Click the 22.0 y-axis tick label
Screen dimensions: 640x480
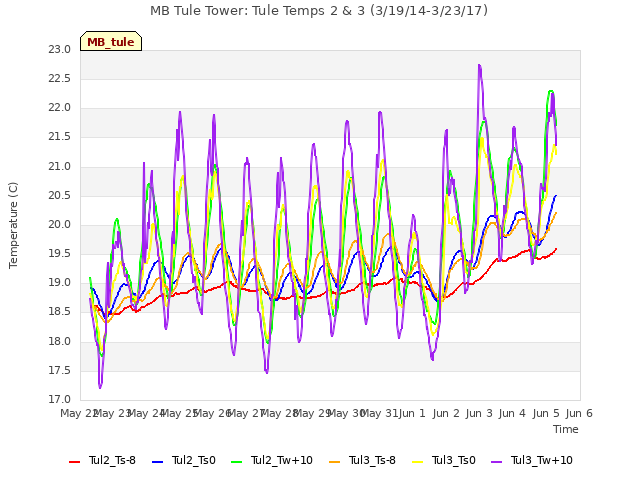[60, 108]
